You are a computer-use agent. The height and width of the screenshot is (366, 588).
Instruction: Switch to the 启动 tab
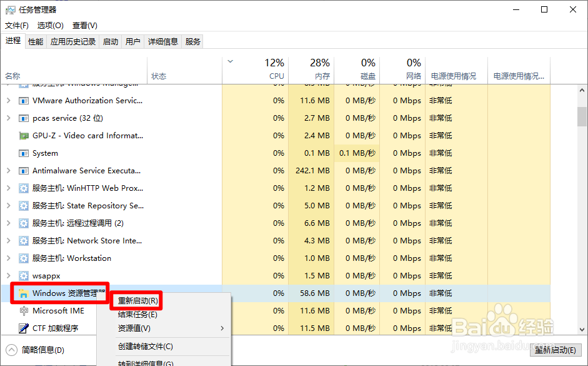coord(111,42)
